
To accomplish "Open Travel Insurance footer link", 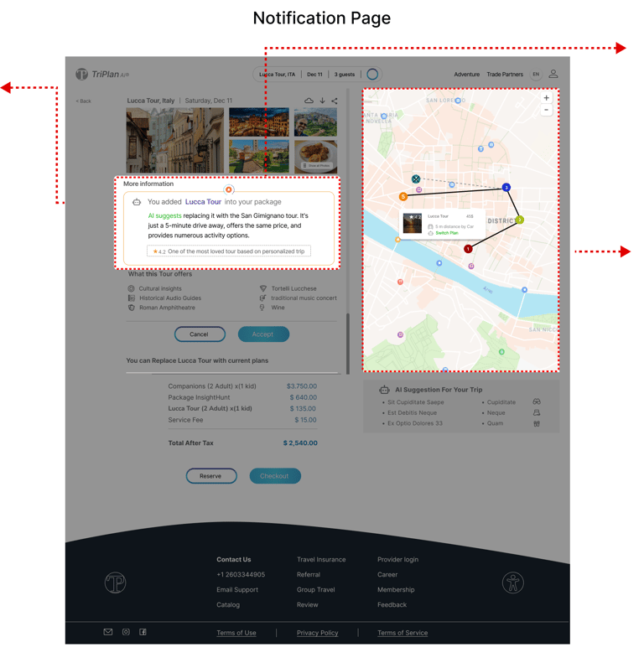I will [321, 559].
